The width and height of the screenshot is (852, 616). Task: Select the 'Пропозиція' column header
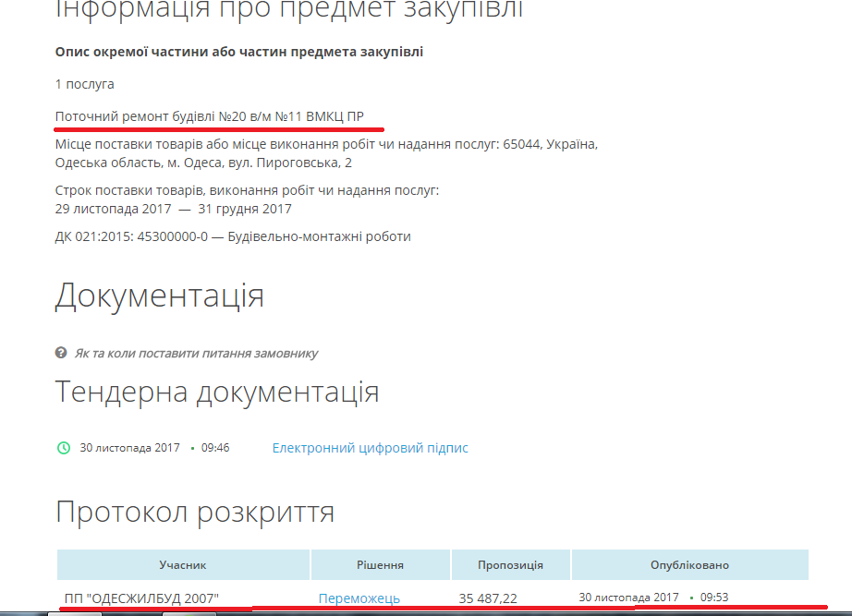click(510, 565)
